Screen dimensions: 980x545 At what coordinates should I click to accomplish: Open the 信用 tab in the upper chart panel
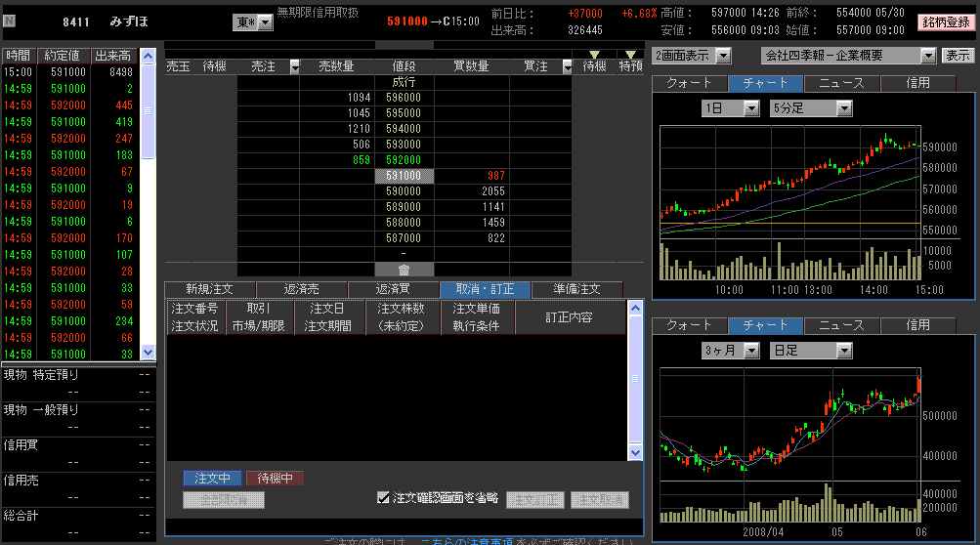click(918, 83)
